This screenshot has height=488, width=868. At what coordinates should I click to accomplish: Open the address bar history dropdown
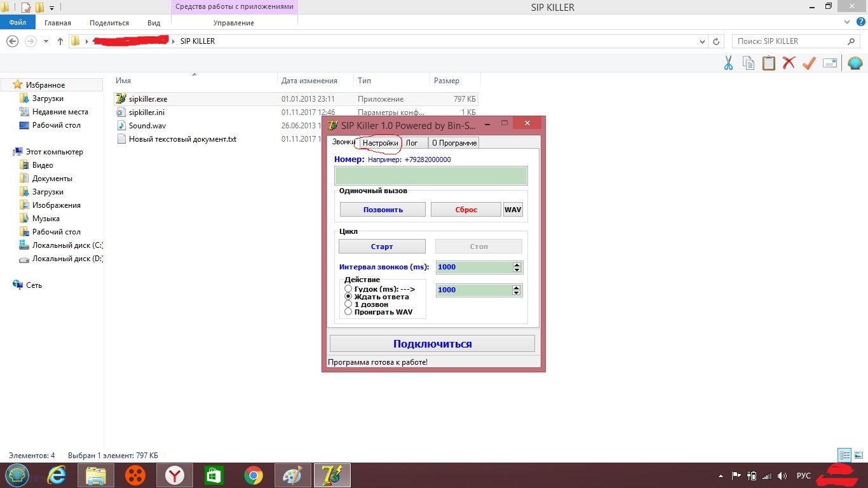[x=702, y=41]
